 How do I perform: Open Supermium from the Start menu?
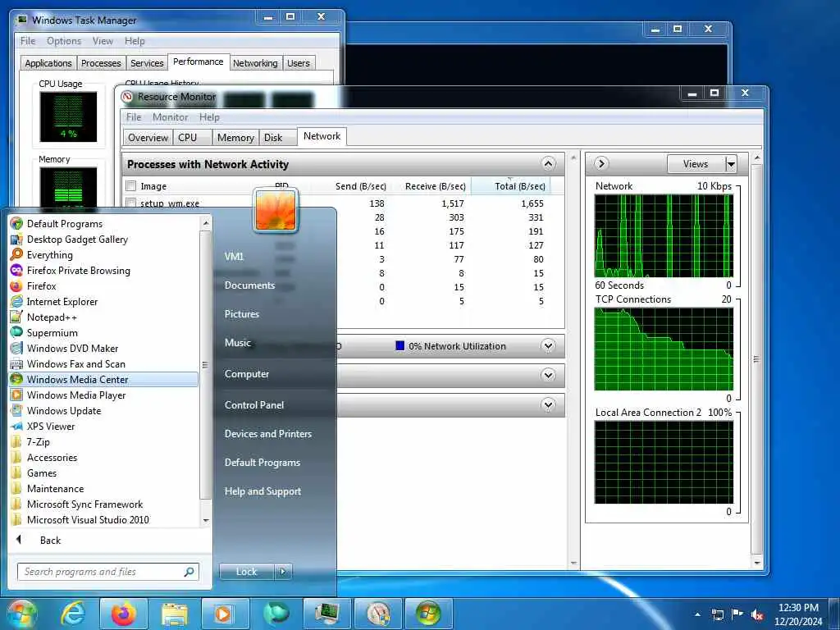pos(44,333)
